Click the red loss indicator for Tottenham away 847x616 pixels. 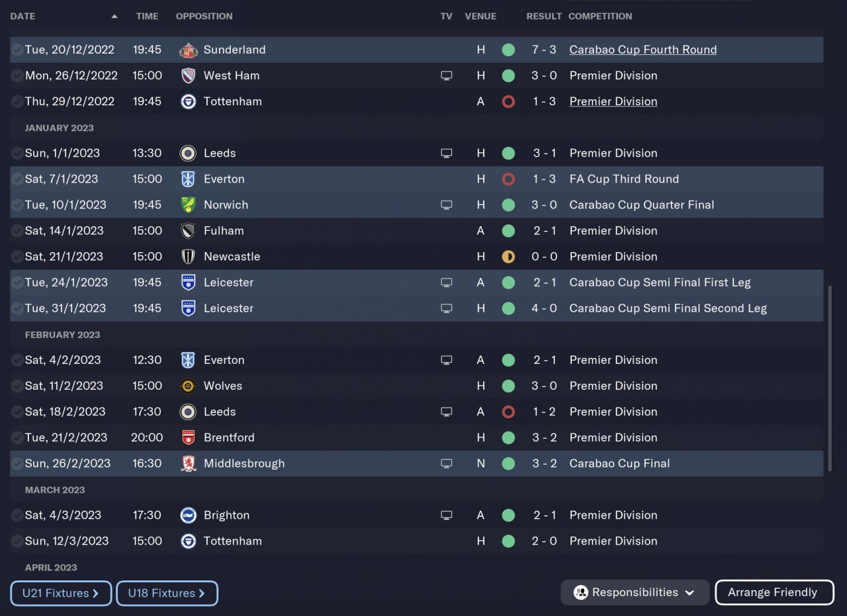pos(508,102)
